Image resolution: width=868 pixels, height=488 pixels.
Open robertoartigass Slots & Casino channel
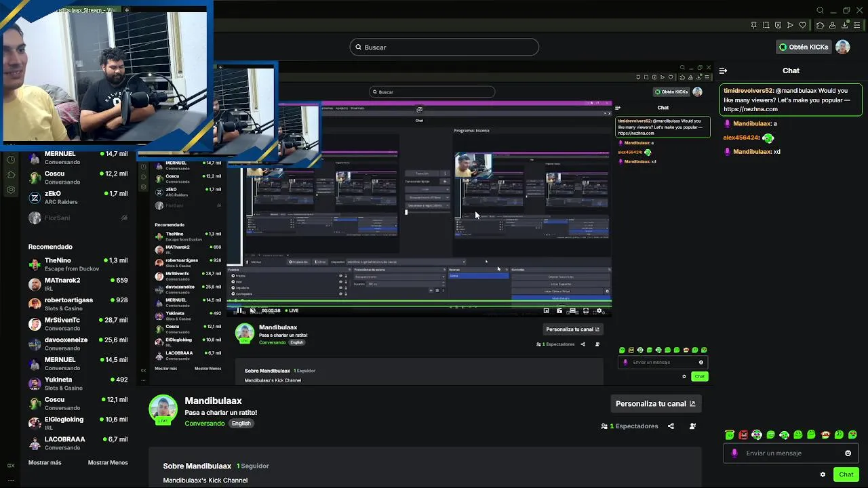[x=78, y=304]
